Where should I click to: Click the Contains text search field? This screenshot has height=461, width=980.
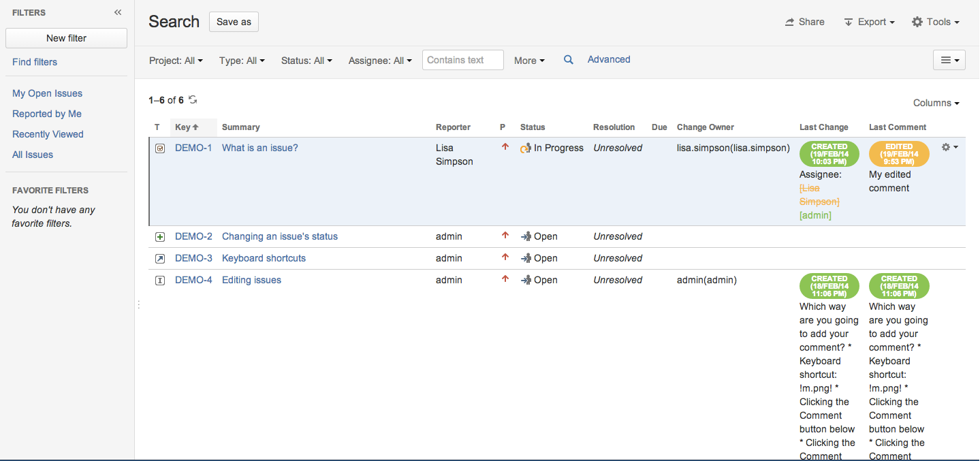(x=463, y=60)
